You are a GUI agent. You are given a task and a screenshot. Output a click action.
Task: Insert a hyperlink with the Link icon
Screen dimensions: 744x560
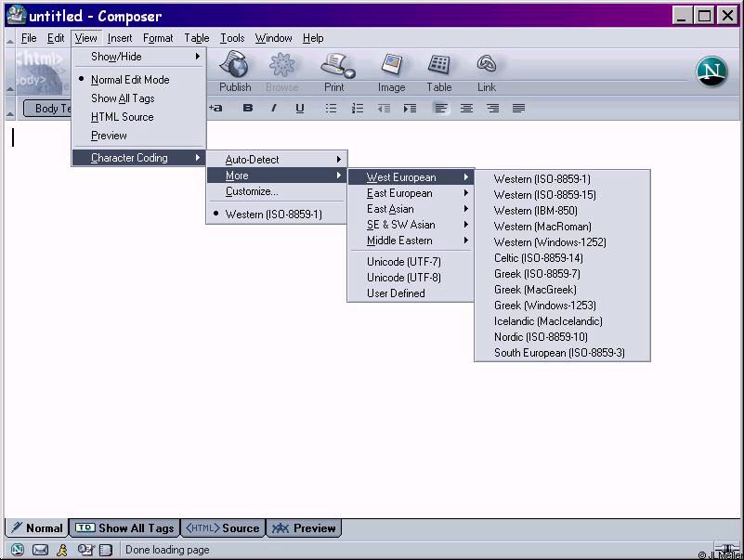pyautogui.click(x=487, y=64)
